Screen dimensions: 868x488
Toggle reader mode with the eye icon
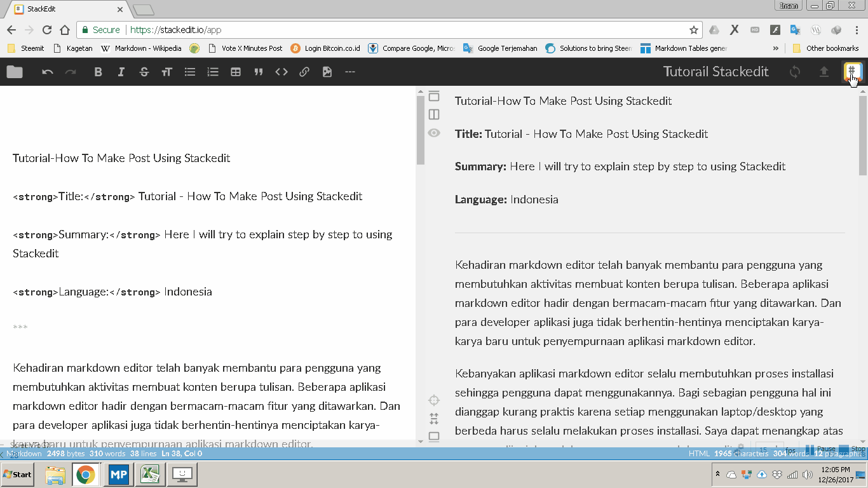[x=434, y=133]
